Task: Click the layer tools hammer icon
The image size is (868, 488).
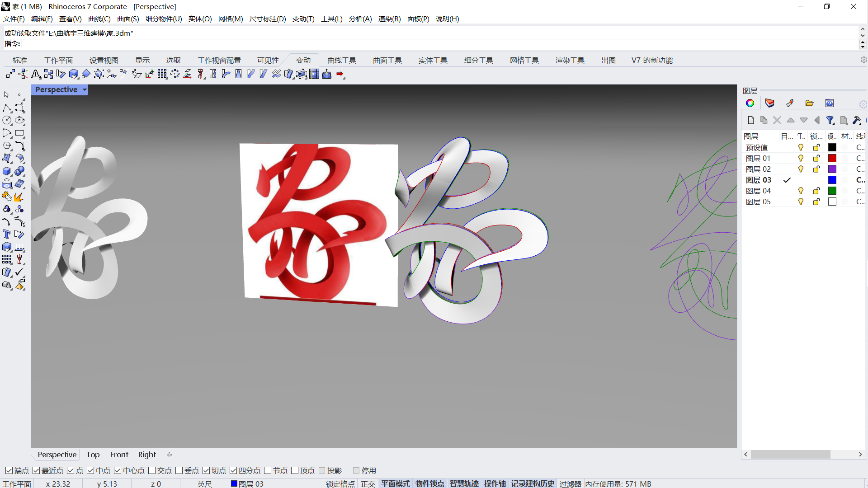Action: [856, 120]
